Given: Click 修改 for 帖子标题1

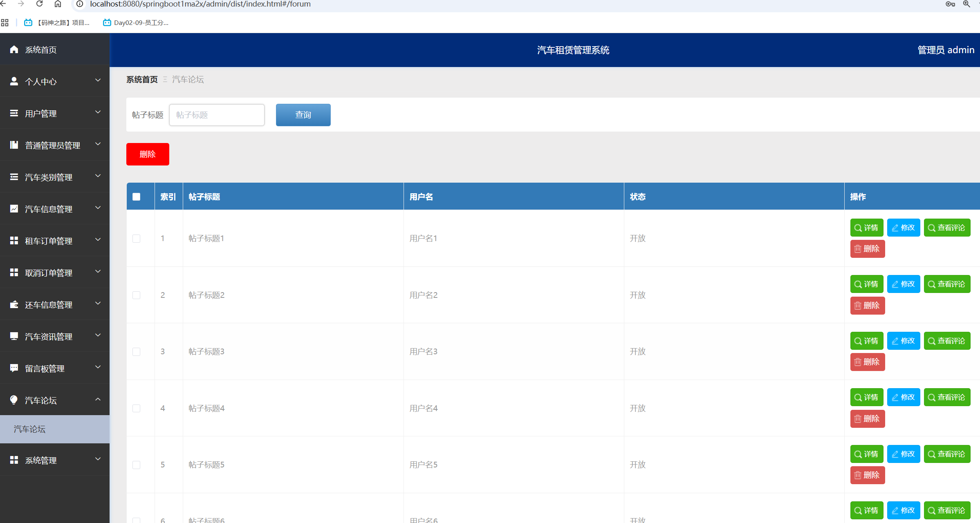Looking at the screenshot, I should (x=903, y=228).
